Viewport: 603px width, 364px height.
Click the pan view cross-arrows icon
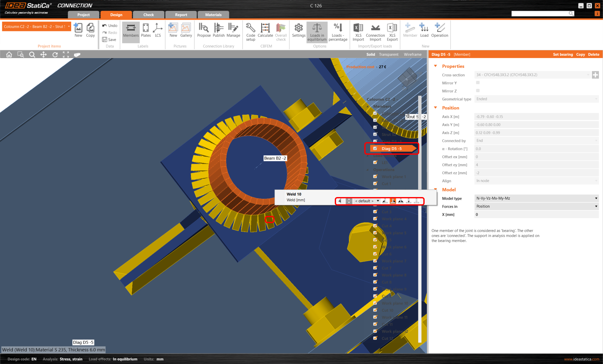[43, 55]
